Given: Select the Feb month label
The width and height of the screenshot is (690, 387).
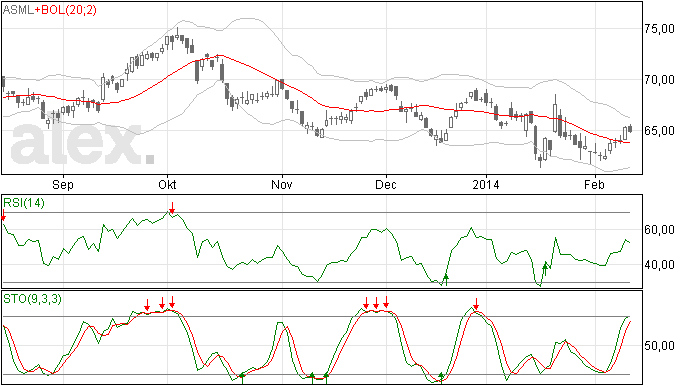Looking at the screenshot, I should (x=595, y=184).
